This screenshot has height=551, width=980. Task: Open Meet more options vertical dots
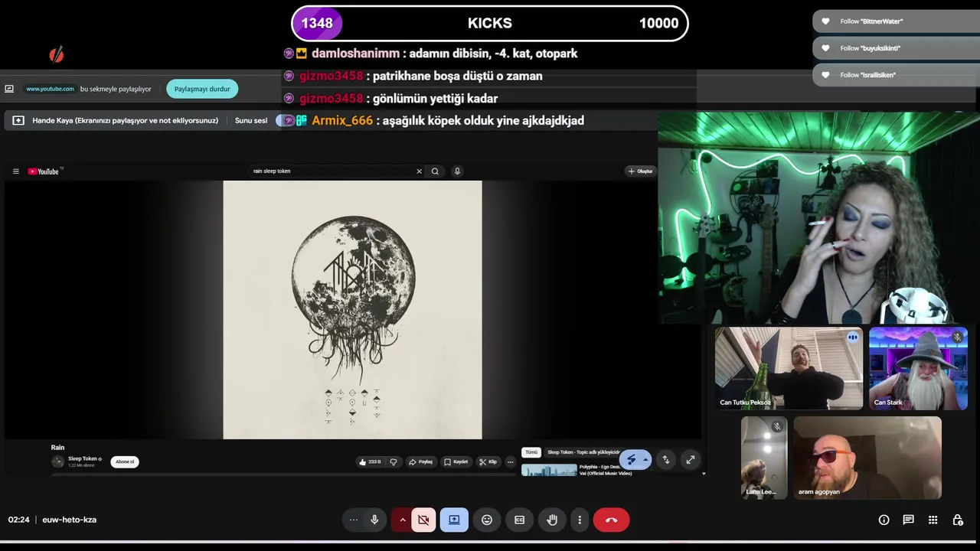580,520
